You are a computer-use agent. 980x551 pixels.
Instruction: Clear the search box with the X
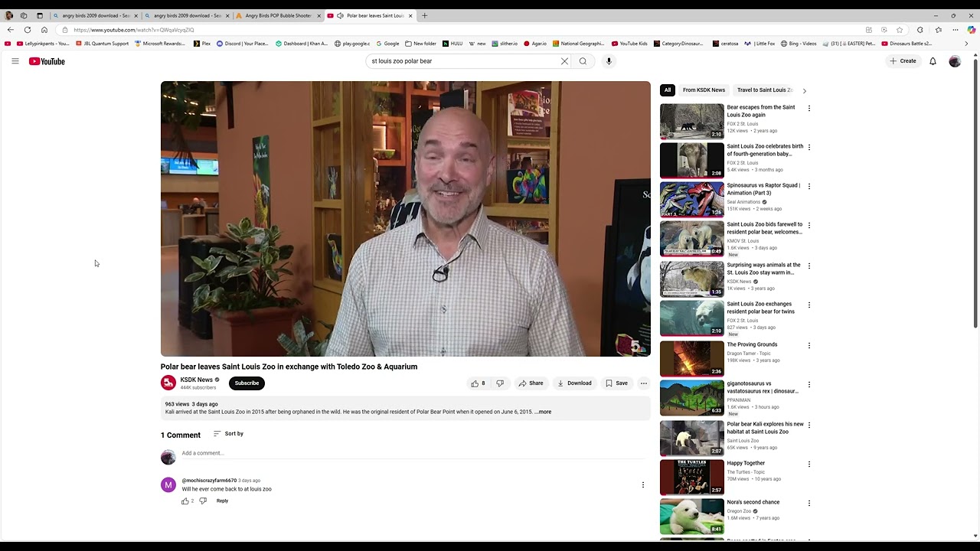(x=565, y=61)
